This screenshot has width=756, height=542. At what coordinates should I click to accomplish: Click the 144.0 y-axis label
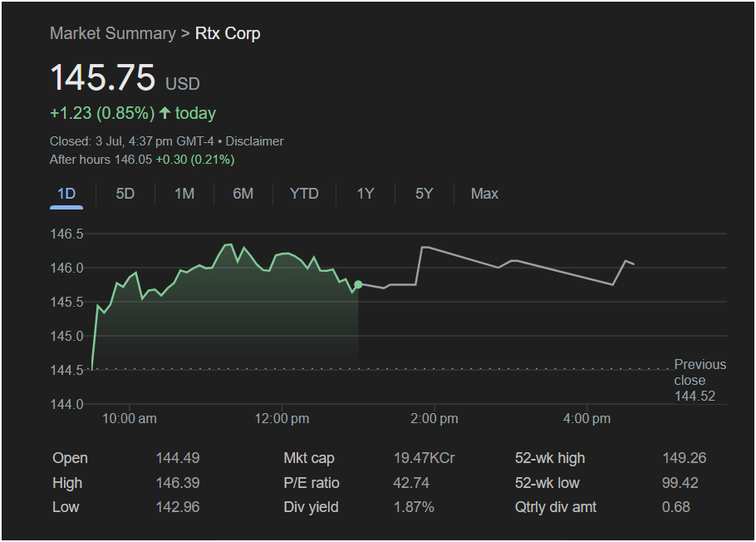(67, 404)
